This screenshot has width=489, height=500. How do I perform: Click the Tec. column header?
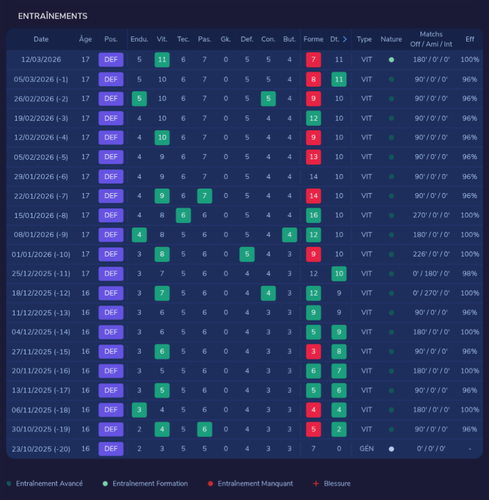pos(183,39)
